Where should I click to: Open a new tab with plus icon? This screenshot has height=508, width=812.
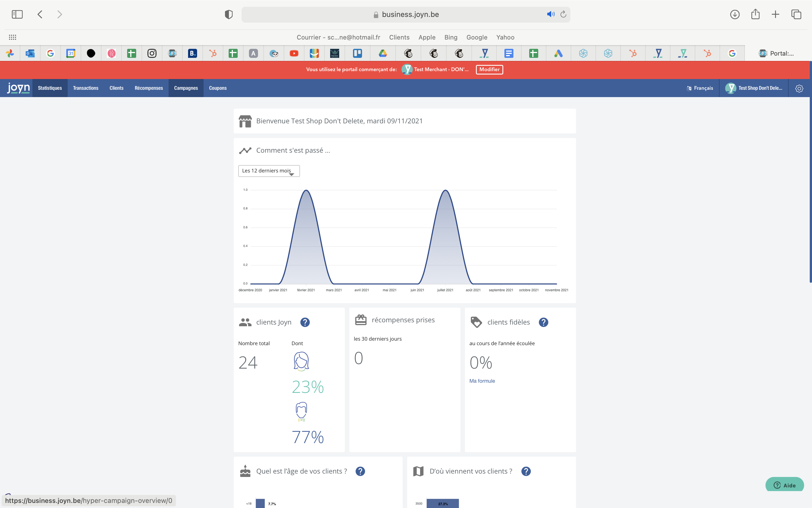point(775,14)
